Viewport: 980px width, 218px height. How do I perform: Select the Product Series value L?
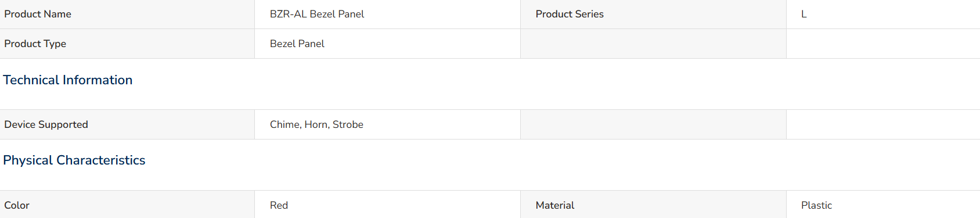click(x=804, y=14)
